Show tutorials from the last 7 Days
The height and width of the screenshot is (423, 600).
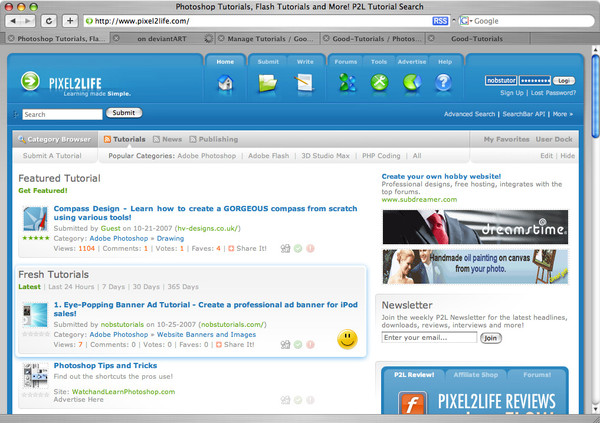pos(113,287)
